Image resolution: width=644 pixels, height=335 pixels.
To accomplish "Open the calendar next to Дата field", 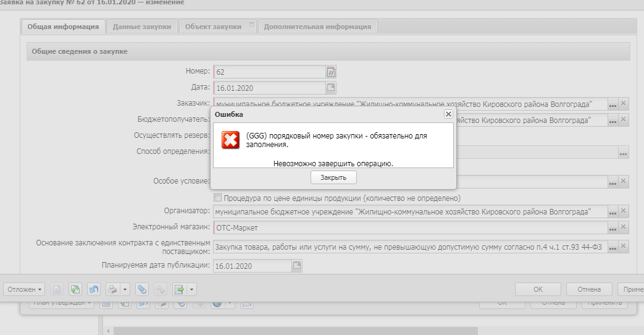I will [331, 88].
